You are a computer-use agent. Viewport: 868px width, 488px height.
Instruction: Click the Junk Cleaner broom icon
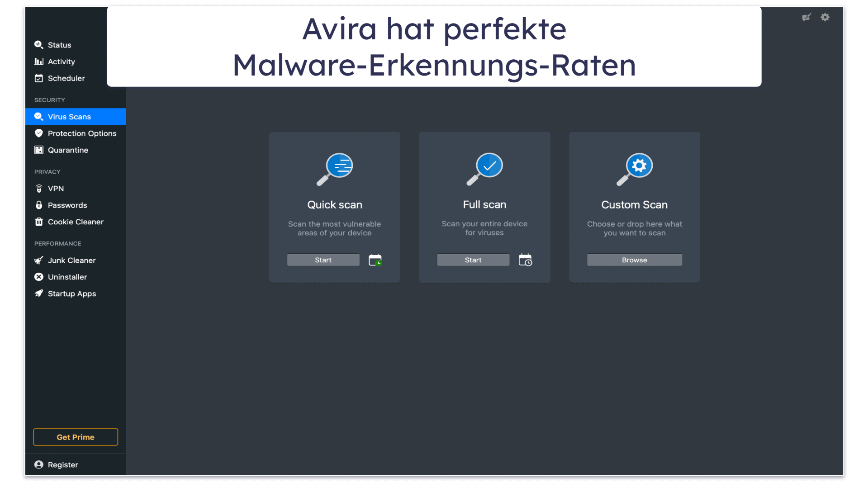(39, 261)
